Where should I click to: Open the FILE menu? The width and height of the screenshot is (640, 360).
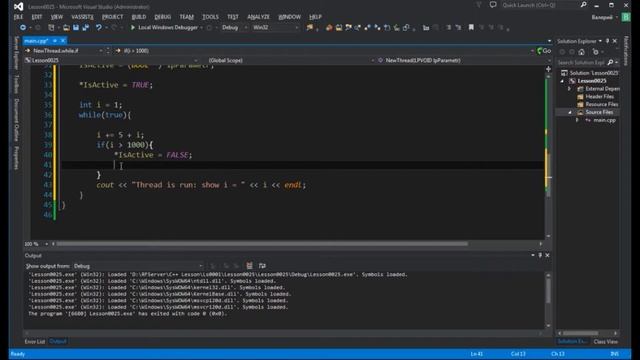pos(18,17)
